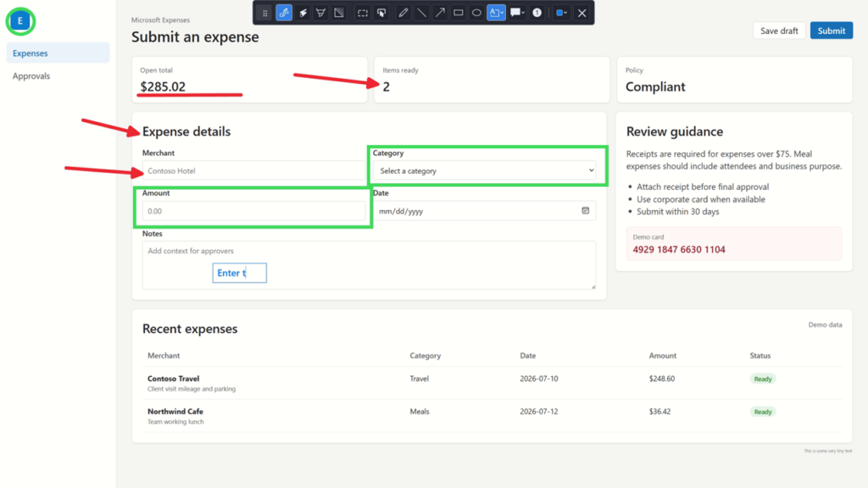This screenshot has height=488, width=868.
Task: Select the straight line tool
Action: [x=421, y=13]
